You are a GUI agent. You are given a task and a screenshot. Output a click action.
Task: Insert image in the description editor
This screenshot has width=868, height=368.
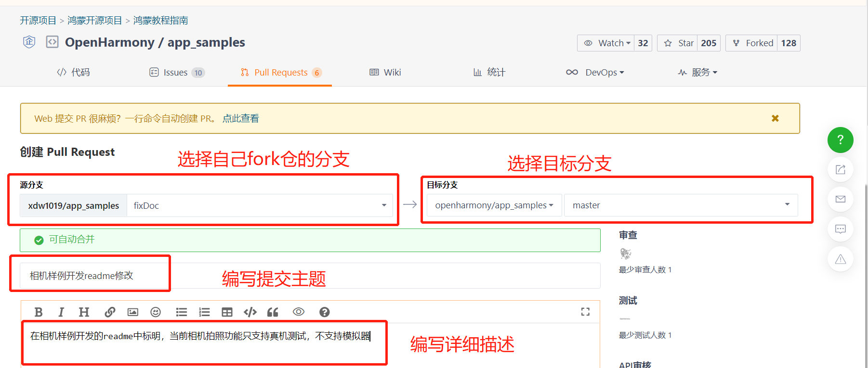pyautogui.click(x=133, y=312)
